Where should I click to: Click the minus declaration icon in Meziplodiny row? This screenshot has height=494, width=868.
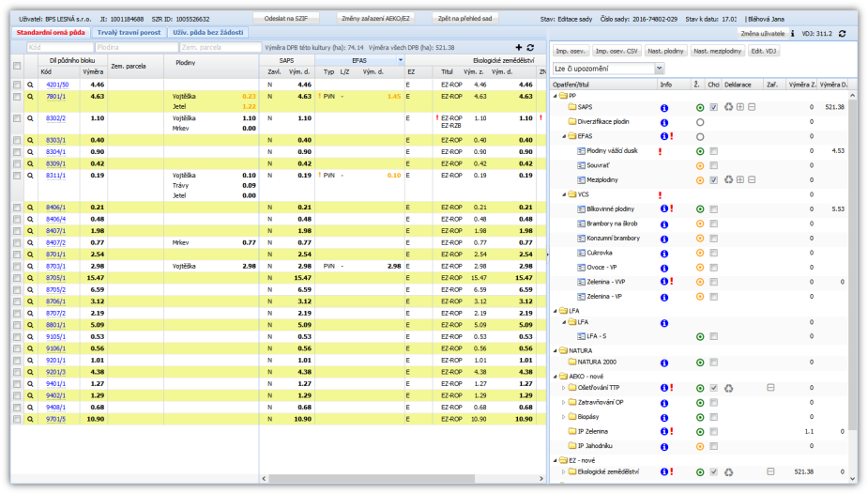click(x=752, y=180)
